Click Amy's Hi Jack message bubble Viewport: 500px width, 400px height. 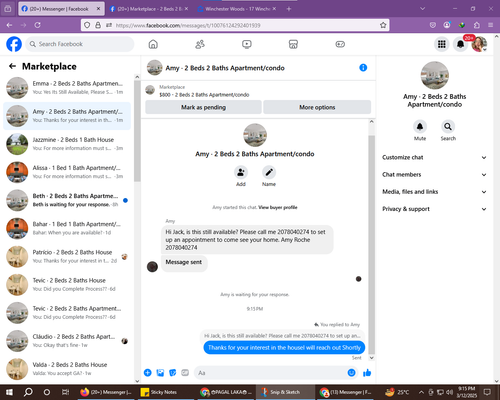tap(247, 240)
